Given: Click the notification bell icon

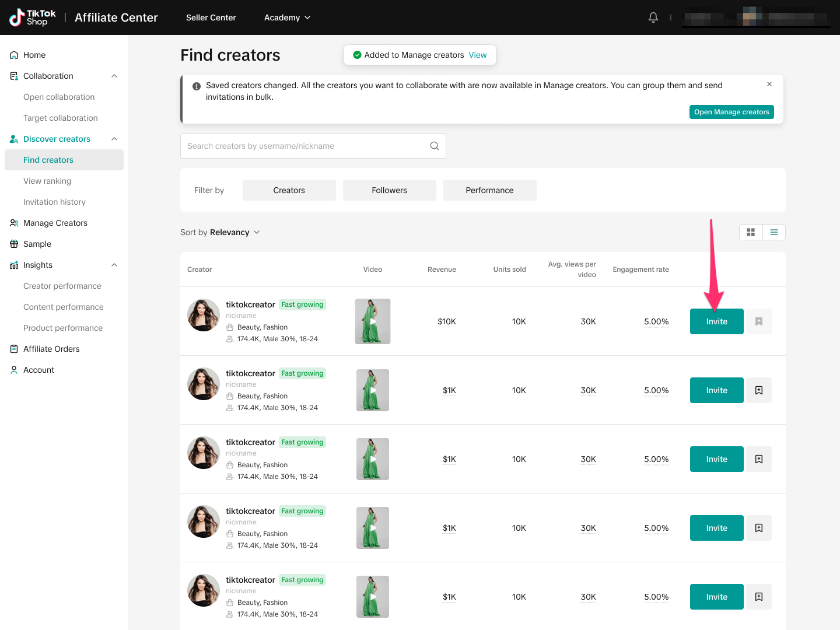Looking at the screenshot, I should (653, 17).
